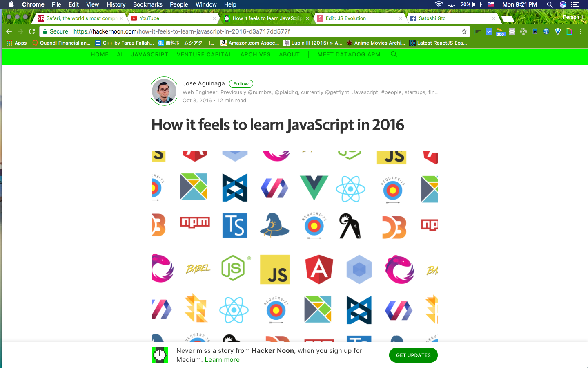
Task: Open the People menu
Action: (179, 4)
